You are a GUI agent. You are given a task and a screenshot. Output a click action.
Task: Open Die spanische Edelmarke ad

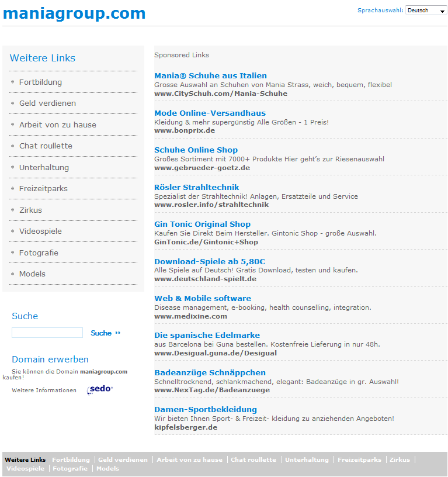tap(207, 335)
